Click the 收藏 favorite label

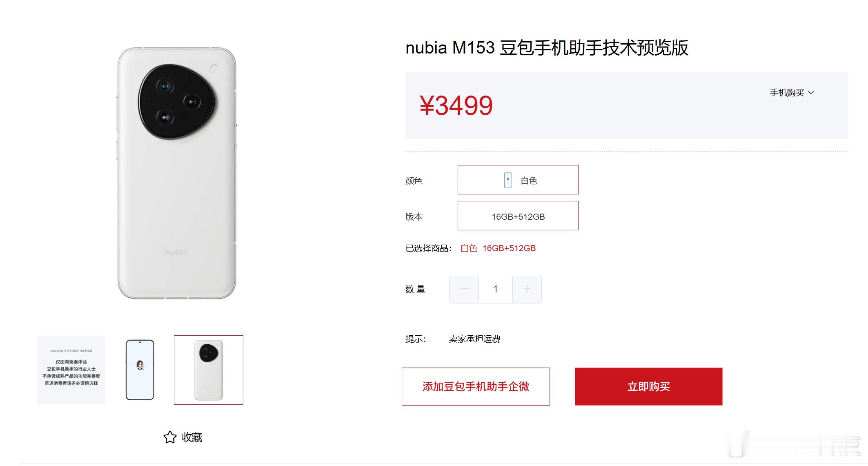click(x=192, y=437)
